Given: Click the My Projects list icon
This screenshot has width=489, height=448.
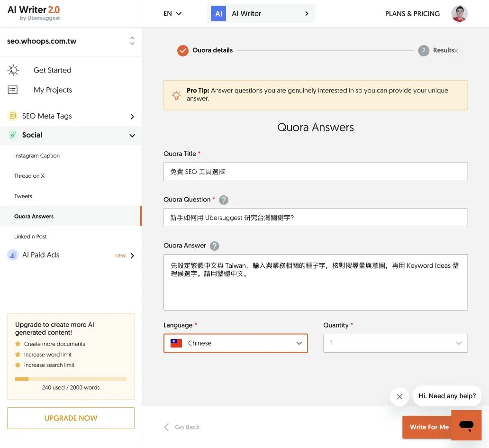Looking at the screenshot, I should (12, 90).
